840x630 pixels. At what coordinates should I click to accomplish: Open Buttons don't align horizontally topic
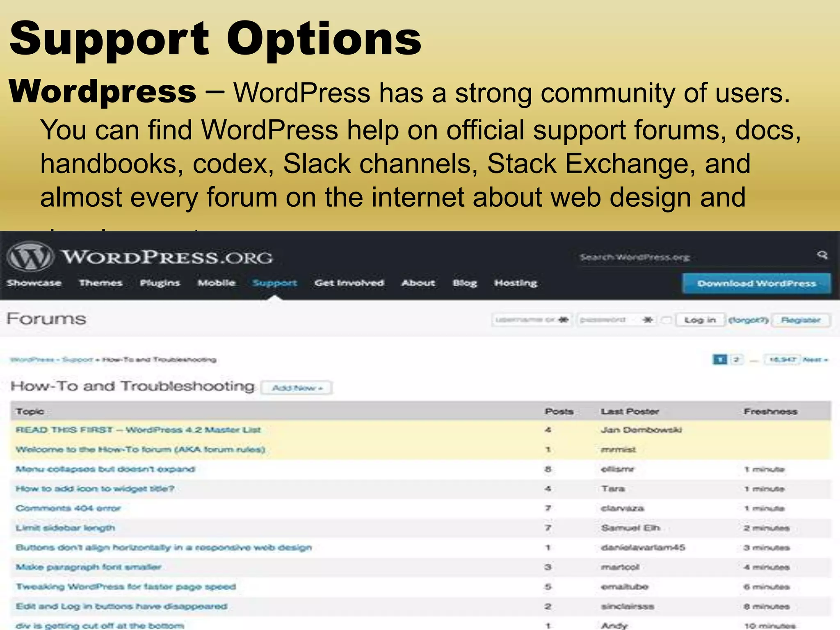tap(164, 548)
